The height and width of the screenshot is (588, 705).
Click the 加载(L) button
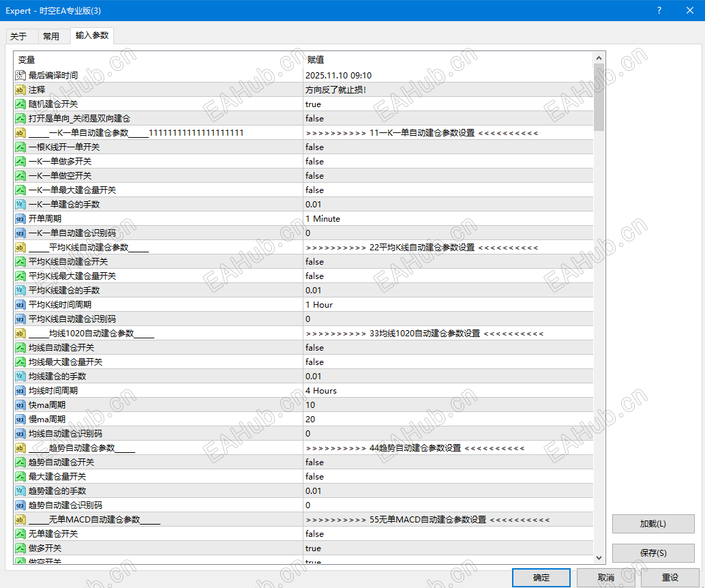pos(653,524)
